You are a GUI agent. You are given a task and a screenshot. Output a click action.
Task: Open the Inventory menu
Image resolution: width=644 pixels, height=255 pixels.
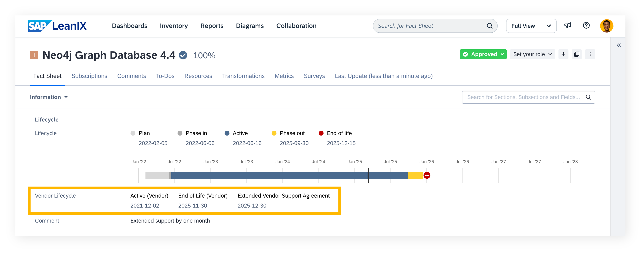point(174,26)
